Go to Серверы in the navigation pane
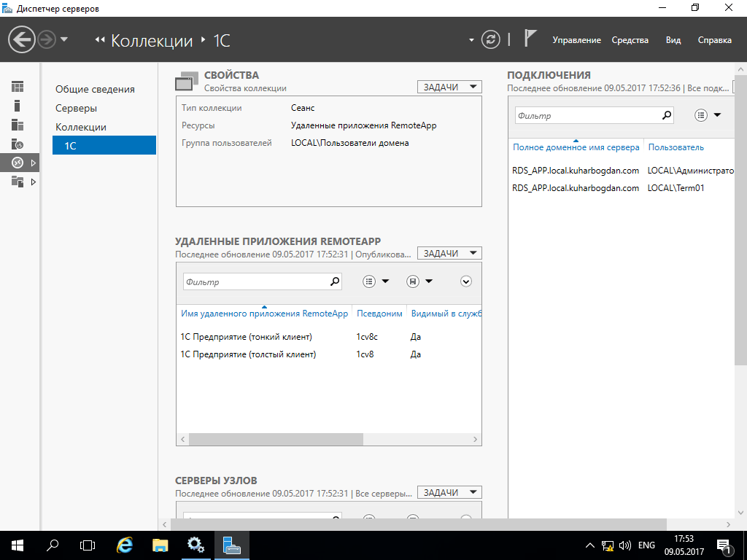The image size is (747, 560). (76, 108)
